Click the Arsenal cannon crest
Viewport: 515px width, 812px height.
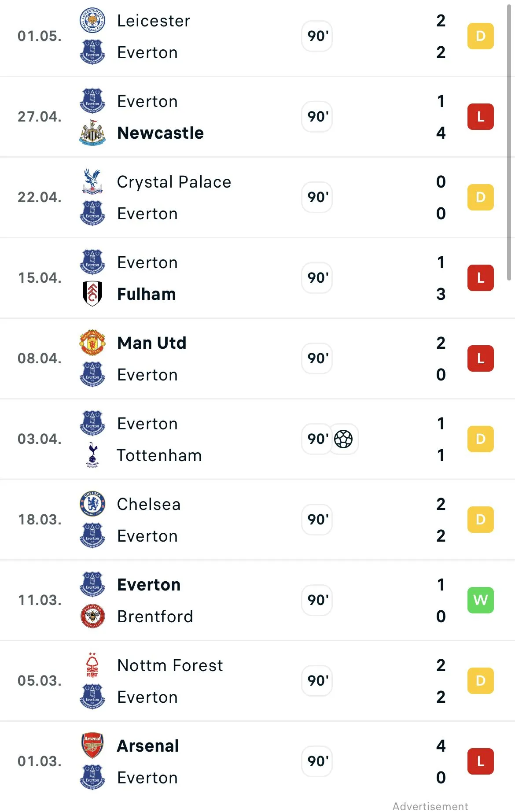click(92, 746)
